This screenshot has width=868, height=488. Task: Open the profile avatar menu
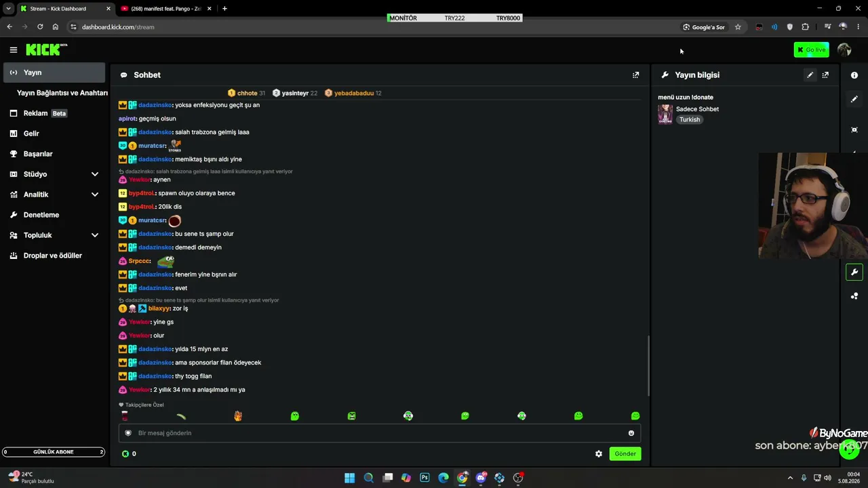coord(844,49)
